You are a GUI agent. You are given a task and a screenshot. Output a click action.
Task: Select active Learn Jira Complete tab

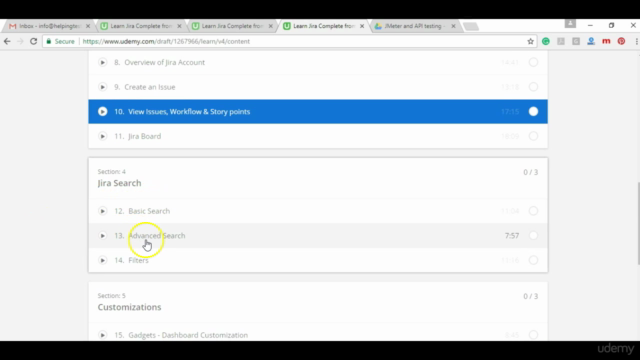pyautogui.click(x=324, y=26)
